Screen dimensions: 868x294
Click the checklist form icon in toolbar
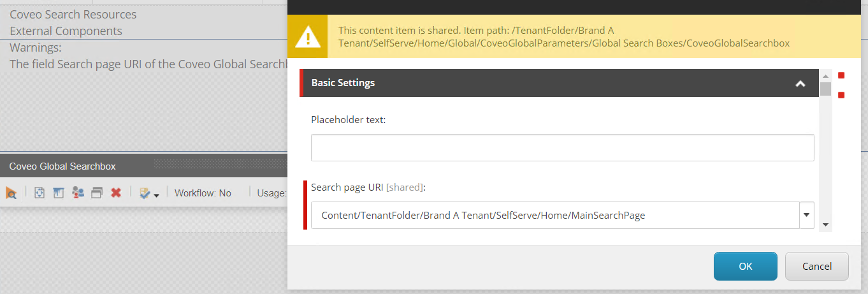[145, 193]
